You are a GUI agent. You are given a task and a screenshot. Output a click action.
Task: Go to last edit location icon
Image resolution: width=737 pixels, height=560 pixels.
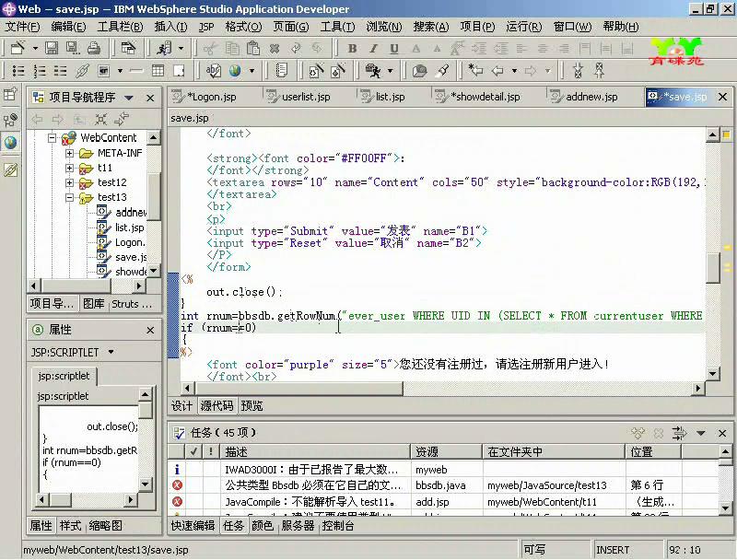click(475, 71)
